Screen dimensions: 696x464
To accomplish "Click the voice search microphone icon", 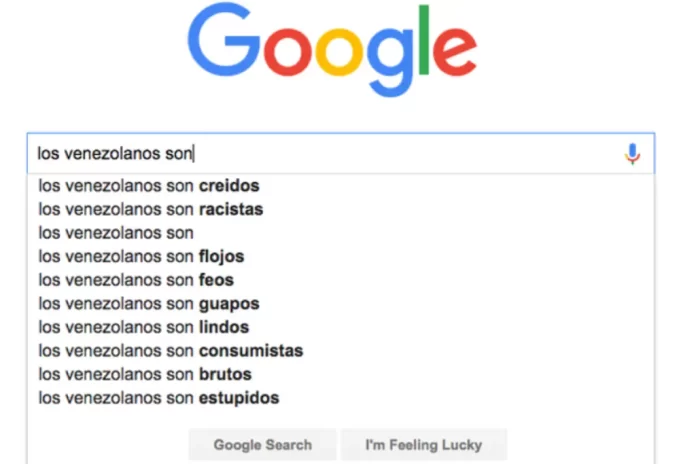I will pyautogui.click(x=633, y=154).
